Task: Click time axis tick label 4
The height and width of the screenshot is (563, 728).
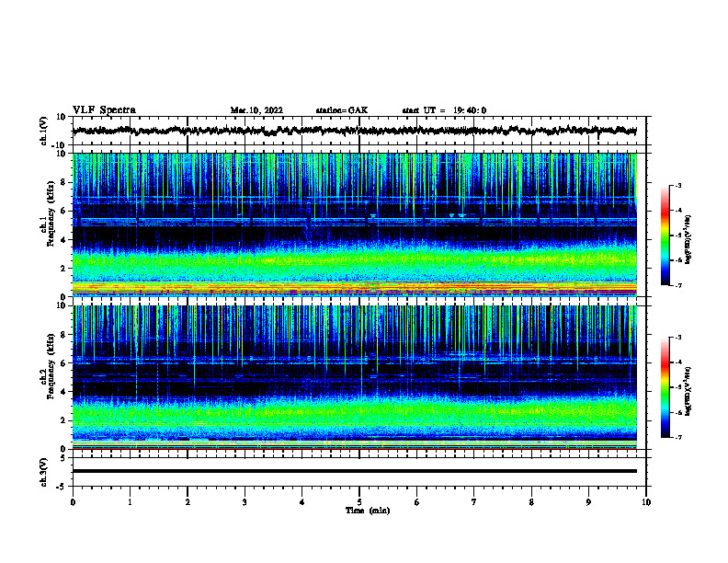Action: pos(302,502)
